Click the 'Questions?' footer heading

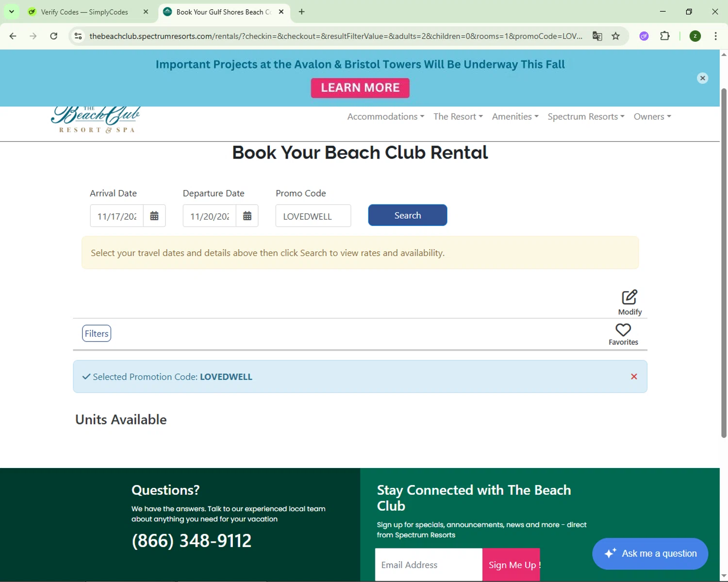(x=165, y=490)
